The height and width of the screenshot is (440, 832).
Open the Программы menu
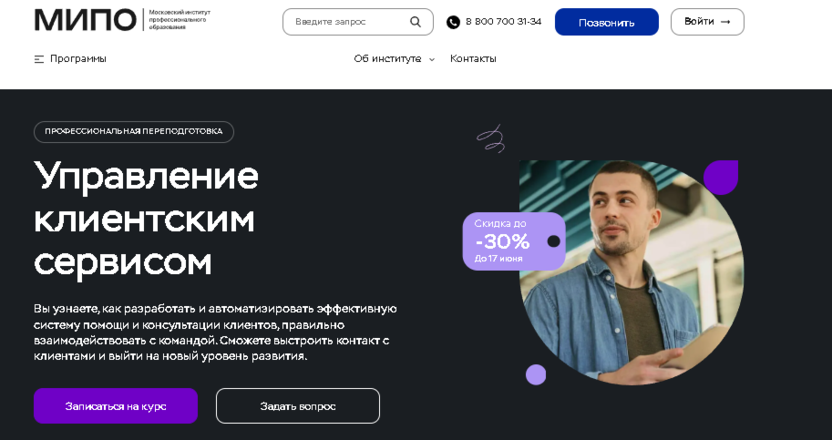(x=78, y=59)
